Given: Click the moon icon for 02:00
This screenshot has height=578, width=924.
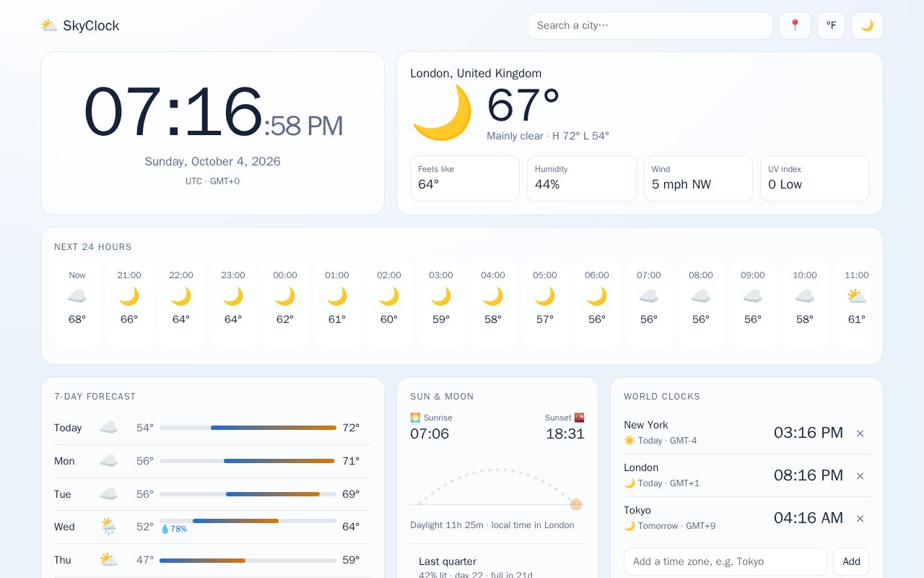Looking at the screenshot, I should [389, 296].
